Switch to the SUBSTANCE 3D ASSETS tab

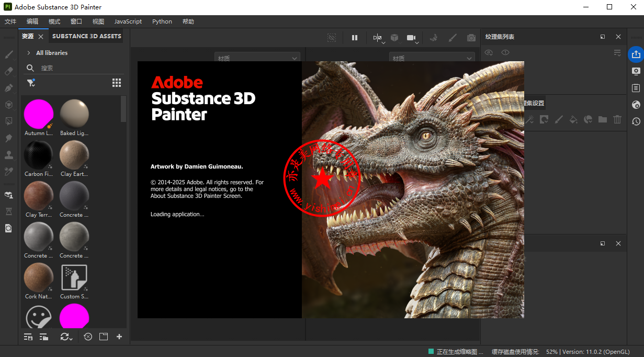point(87,36)
